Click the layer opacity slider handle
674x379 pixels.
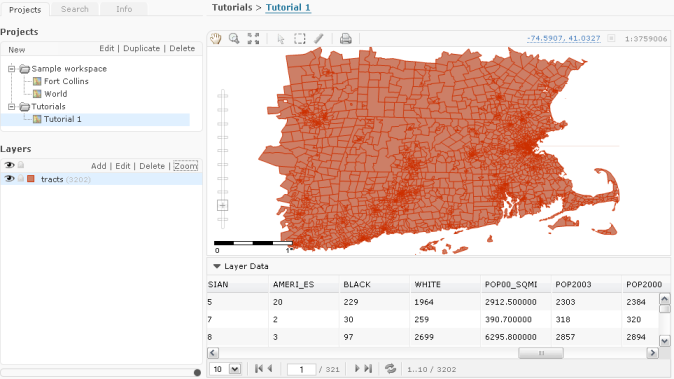click(x=197, y=373)
